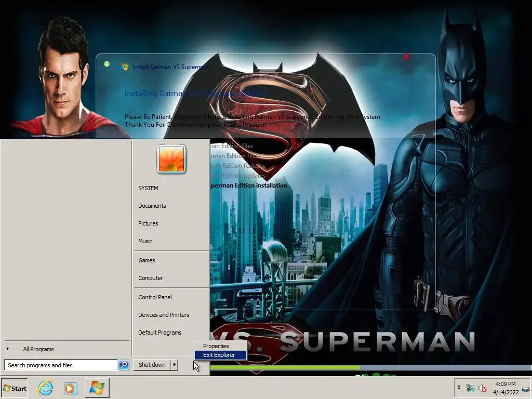532x399 pixels.
Task: Switch to the Windows installer taskbar icon
Action: pyautogui.click(x=97, y=388)
